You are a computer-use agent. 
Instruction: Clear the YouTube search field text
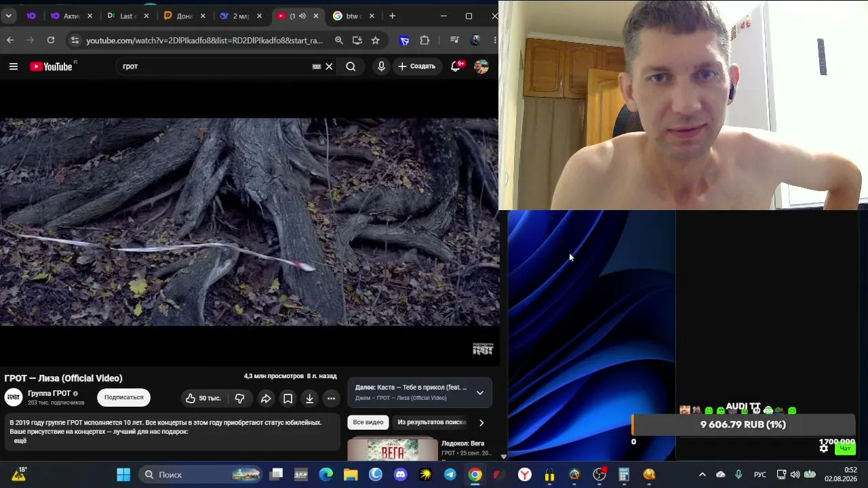coord(329,66)
